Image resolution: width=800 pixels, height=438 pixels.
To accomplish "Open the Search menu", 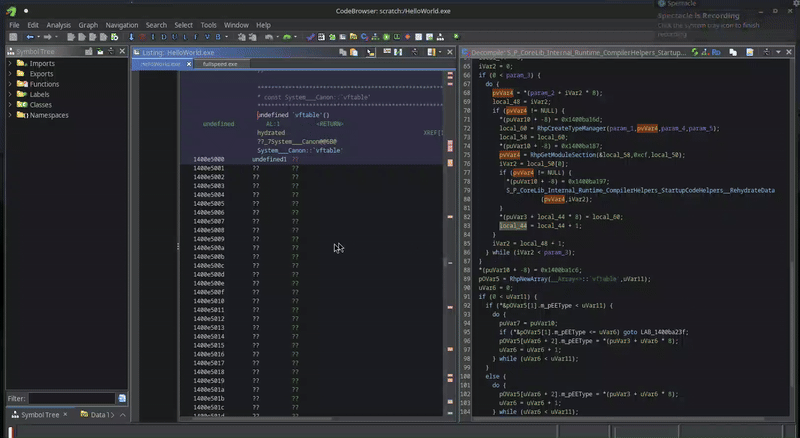I will (x=156, y=25).
